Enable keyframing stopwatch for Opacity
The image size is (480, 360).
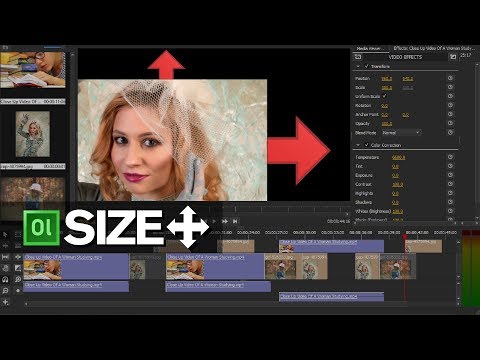click(450, 123)
